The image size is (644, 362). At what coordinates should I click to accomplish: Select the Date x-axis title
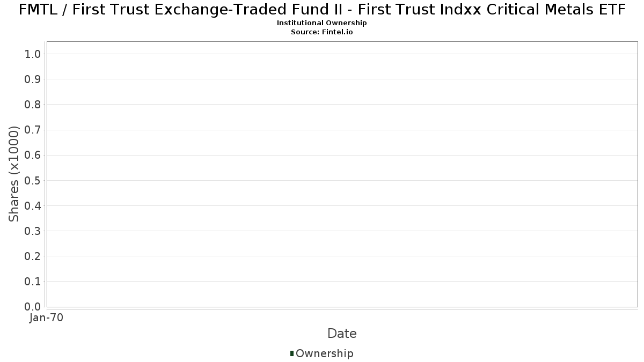coord(342,334)
